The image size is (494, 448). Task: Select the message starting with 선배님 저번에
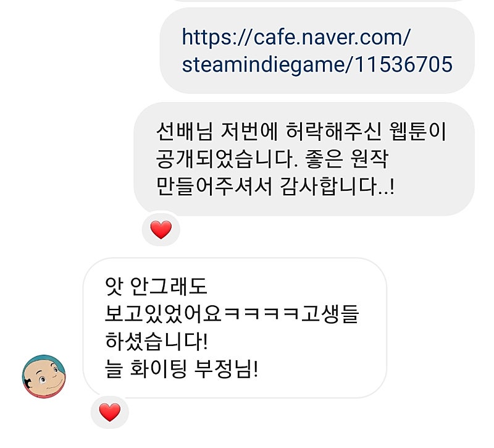[x=304, y=159]
